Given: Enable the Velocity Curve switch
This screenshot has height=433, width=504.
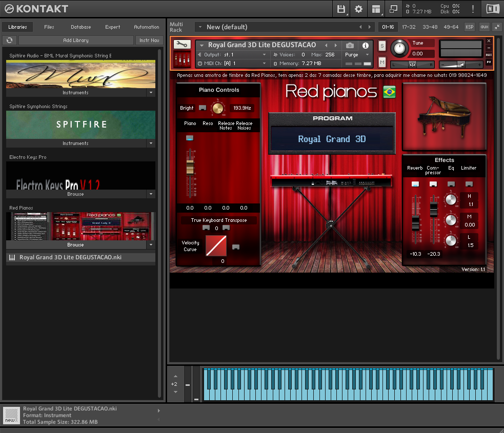Looking at the screenshot, I should (236, 247).
